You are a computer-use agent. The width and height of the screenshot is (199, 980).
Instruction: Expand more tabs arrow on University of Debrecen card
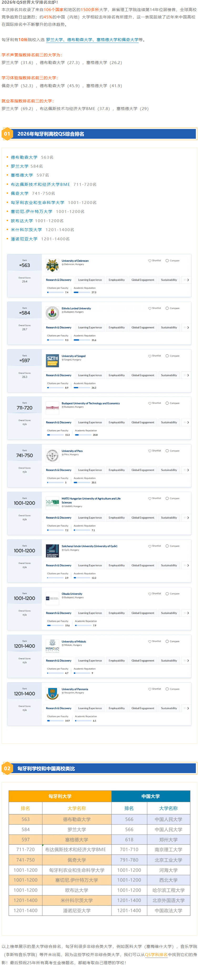click(188, 280)
